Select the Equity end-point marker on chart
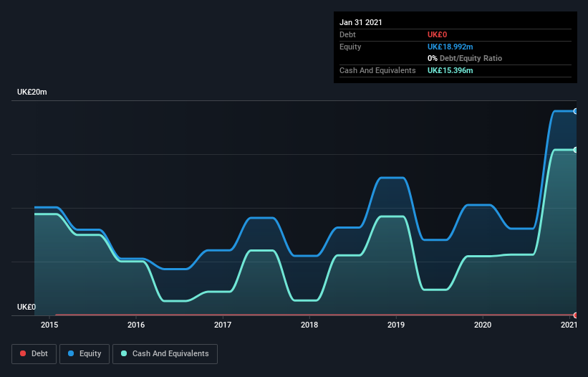The height and width of the screenshot is (377, 588). (575, 111)
